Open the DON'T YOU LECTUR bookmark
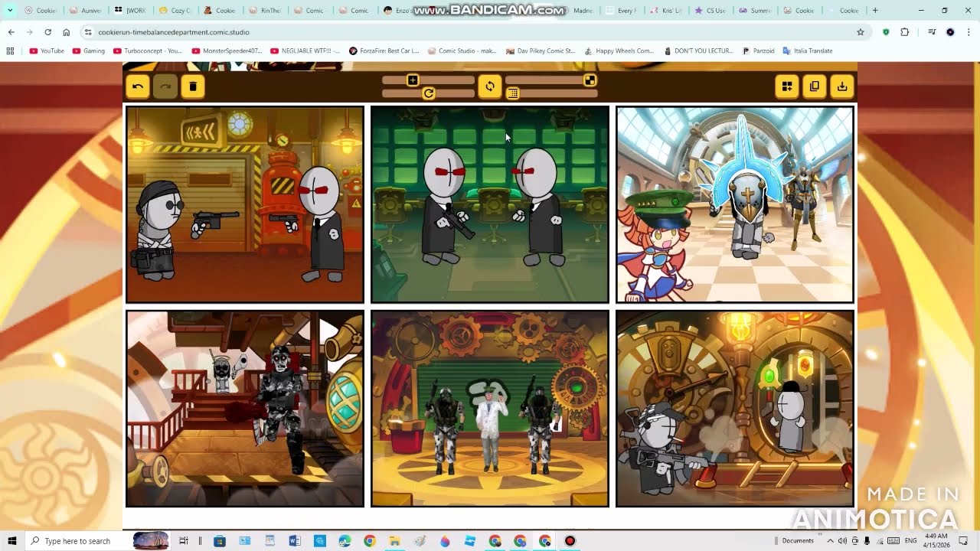 697,51
